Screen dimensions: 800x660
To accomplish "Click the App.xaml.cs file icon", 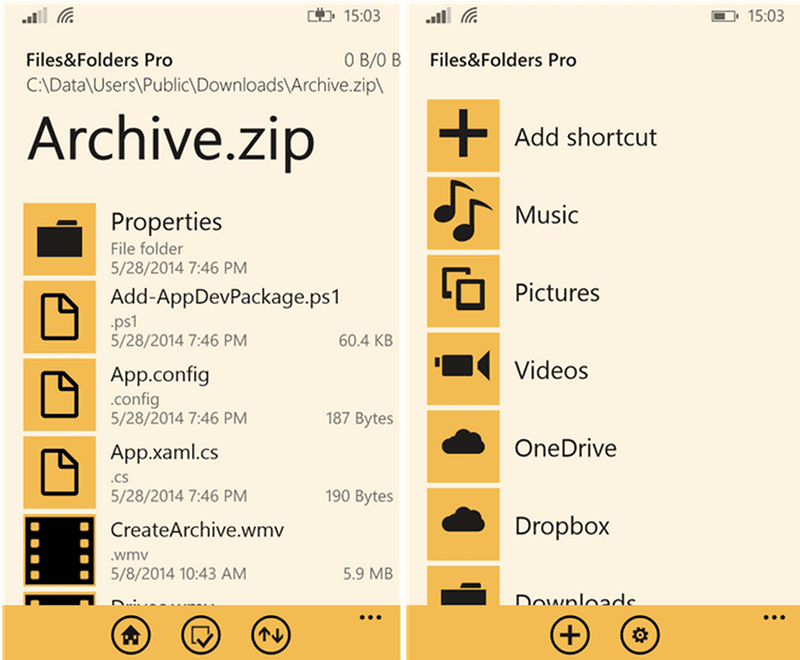I will pyautogui.click(x=59, y=472).
